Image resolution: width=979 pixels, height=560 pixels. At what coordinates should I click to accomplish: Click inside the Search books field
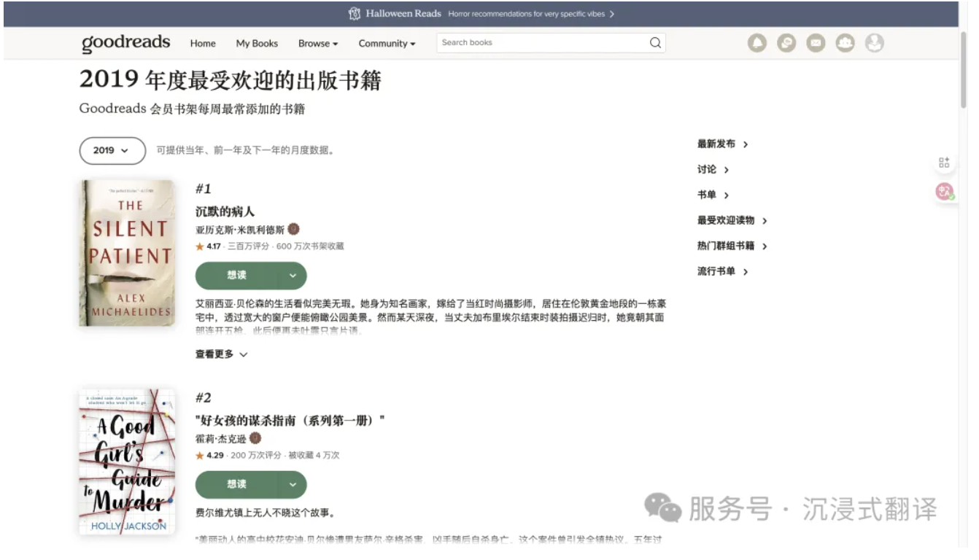tap(540, 43)
